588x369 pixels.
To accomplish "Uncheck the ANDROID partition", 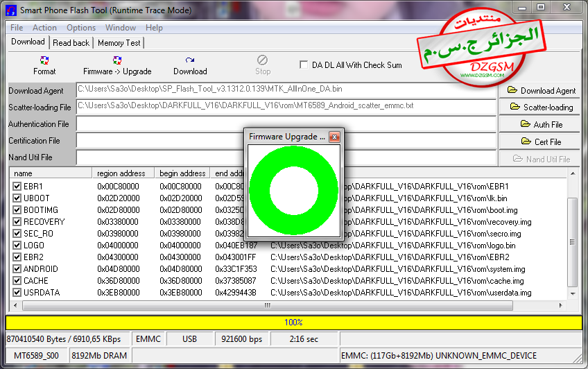I will (x=17, y=269).
